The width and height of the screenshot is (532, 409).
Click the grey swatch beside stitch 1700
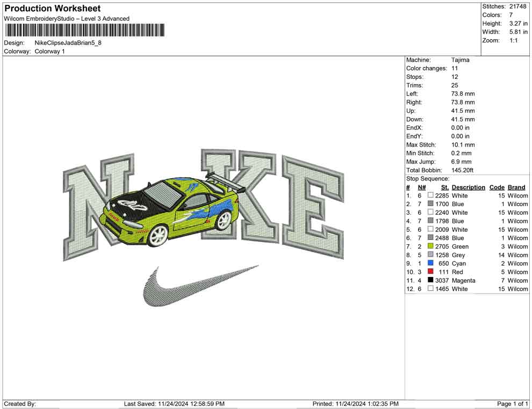(430, 203)
